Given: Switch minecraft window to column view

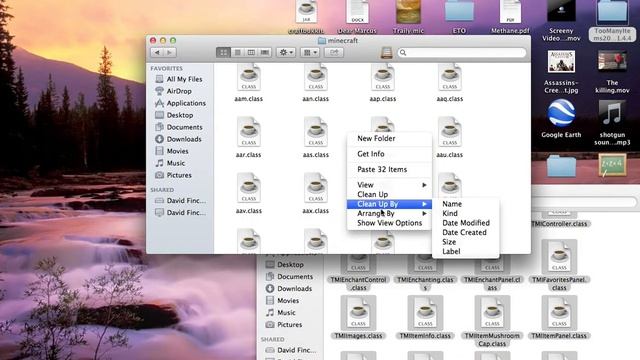Looking at the screenshot, I should (x=251, y=52).
